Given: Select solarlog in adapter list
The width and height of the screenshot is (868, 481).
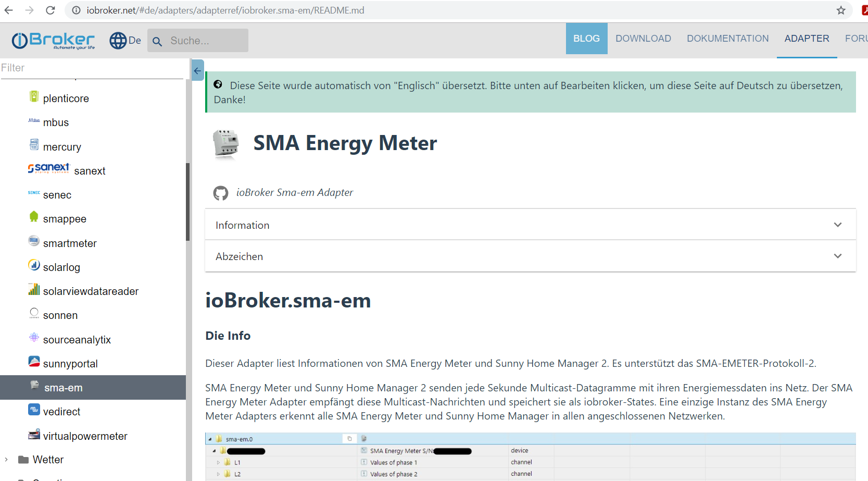Looking at the screenshot, I should point(61,267).
